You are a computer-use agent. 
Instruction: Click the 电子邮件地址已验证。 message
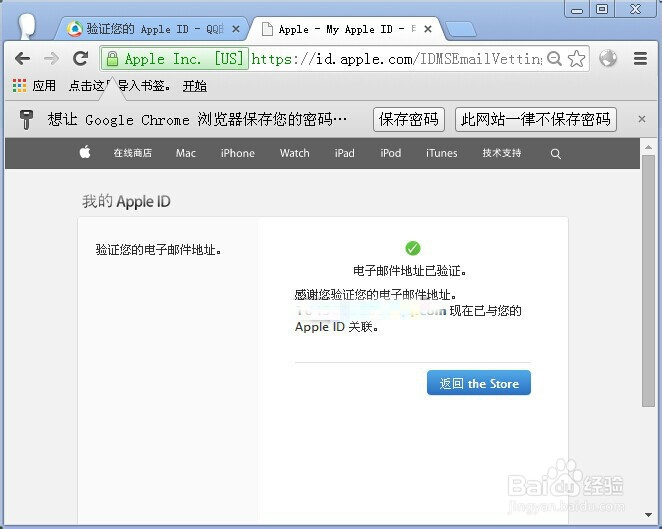[410, 271]
